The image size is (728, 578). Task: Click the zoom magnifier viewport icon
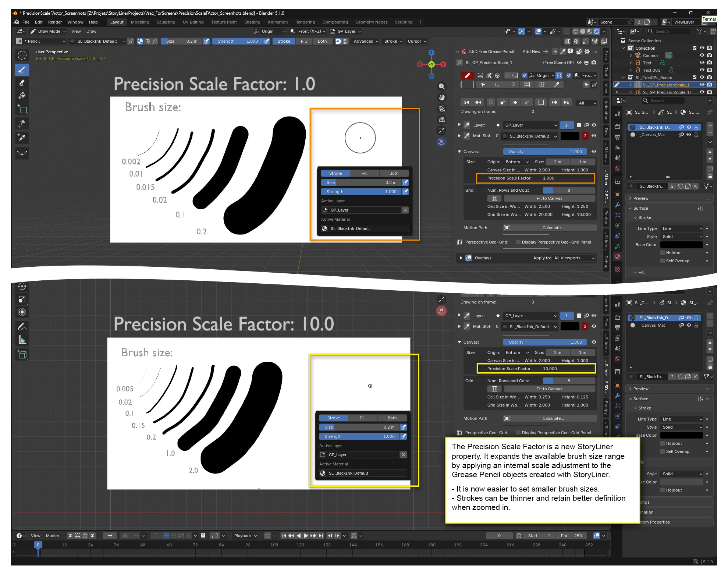coord(441,86)
